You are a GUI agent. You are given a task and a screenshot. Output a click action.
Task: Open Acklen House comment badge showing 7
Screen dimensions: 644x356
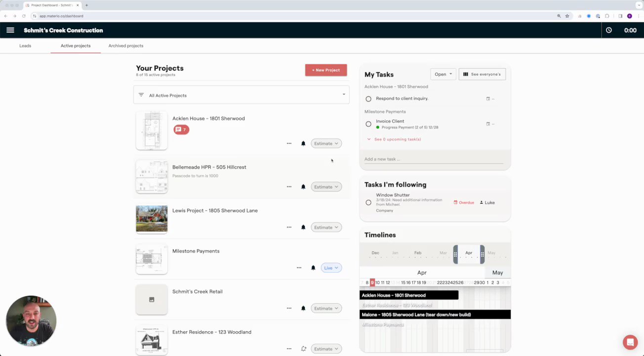click(x=181, y=130)
